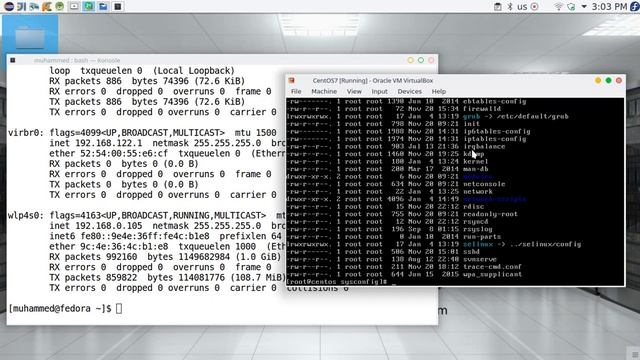Click 'netconsole' file entry in VM

click(484, 184)
